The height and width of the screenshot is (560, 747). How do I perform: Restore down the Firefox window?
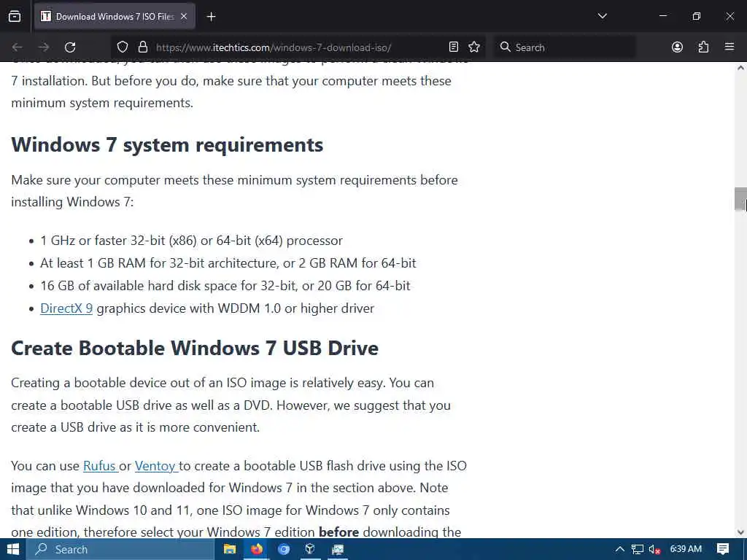click(697, 16)
